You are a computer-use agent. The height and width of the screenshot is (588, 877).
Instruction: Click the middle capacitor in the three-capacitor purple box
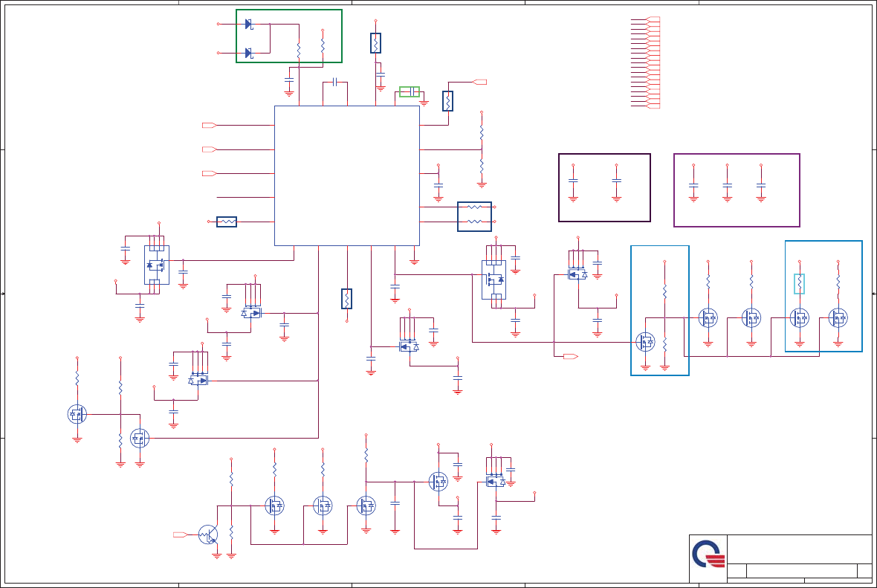tap(727, 185)
